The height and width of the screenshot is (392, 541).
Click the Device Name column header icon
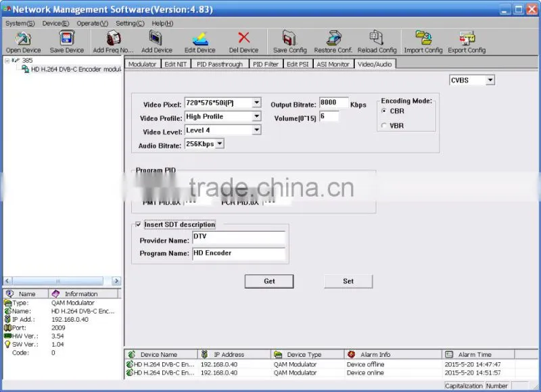pyautogui.click(x=131, y=354)
